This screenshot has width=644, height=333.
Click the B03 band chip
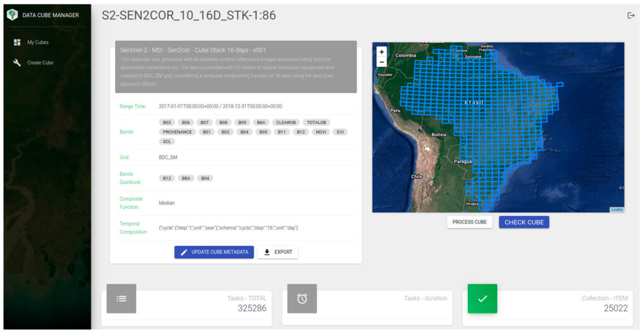pos(167,123)
